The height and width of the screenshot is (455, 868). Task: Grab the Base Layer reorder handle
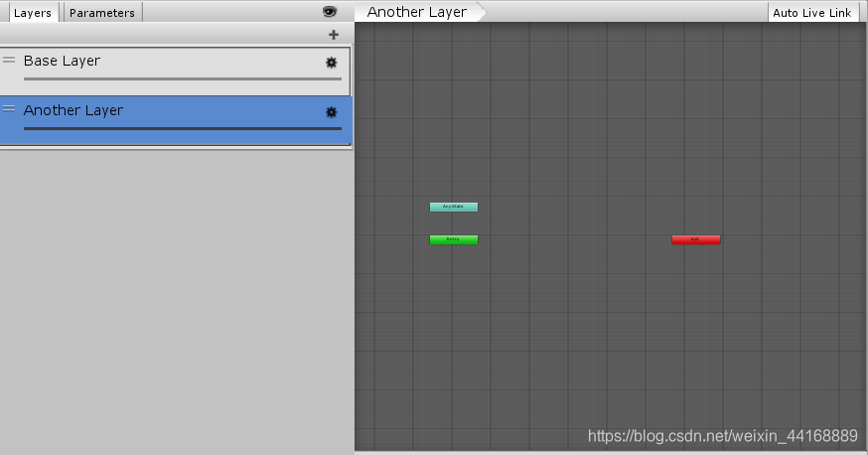9,60
